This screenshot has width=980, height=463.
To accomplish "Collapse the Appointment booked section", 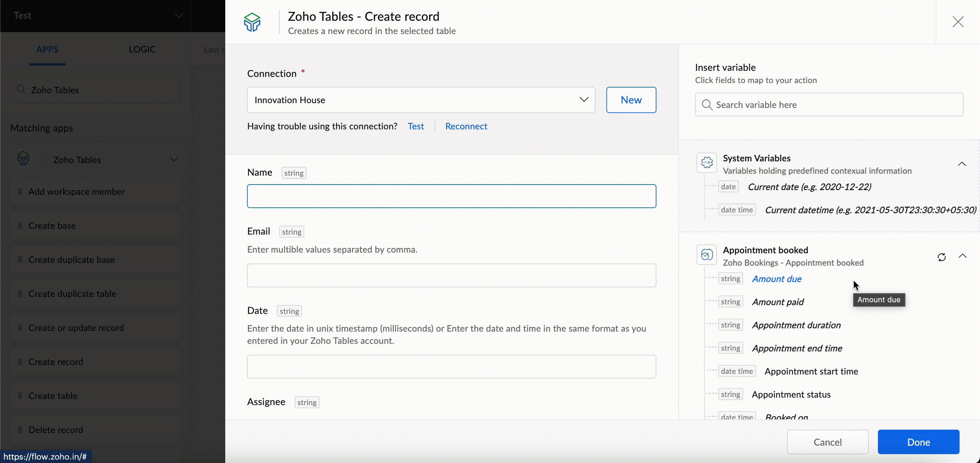I will (x=962, y=256).
